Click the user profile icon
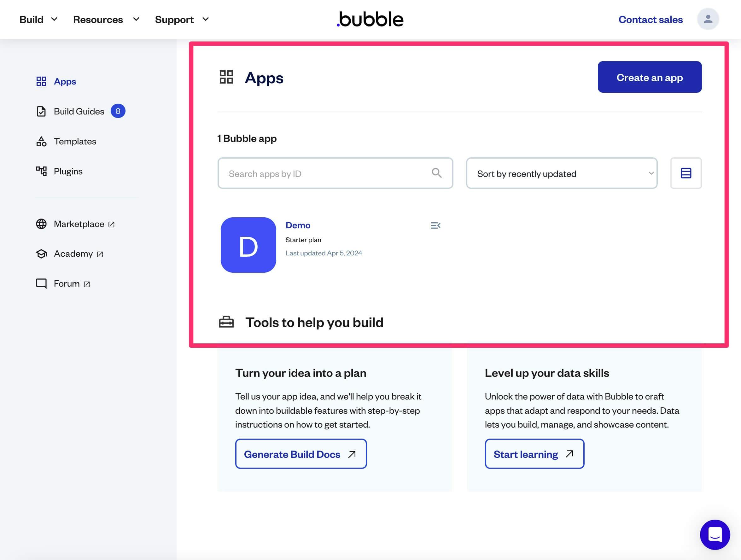The height and width of the screenshot is (560, 741). point(708,19)
